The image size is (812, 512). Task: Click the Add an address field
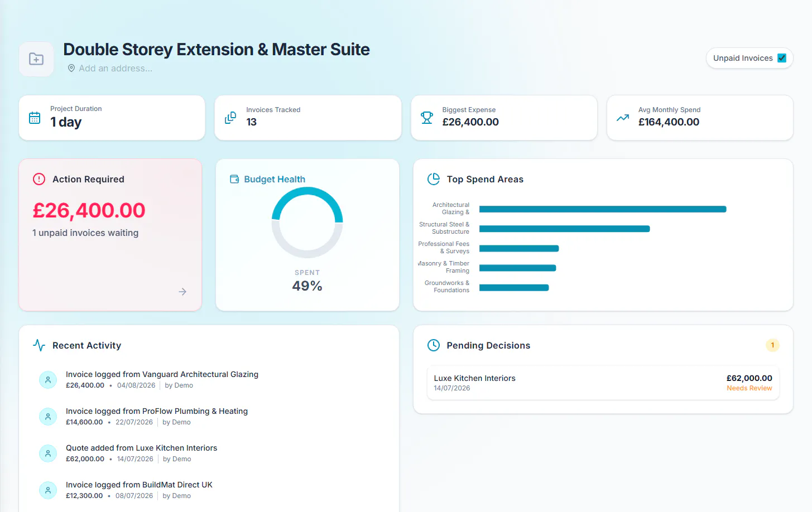click(x=116, y=68)
